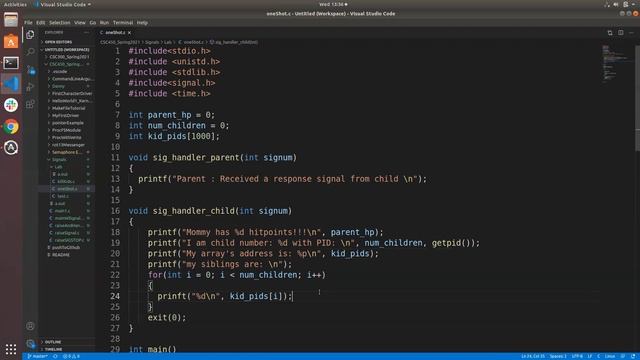This screenshot has width=640, height=360.
Task: Open Google Chrome from the dock
Action: pyautogui.click(x=11, y=127)
